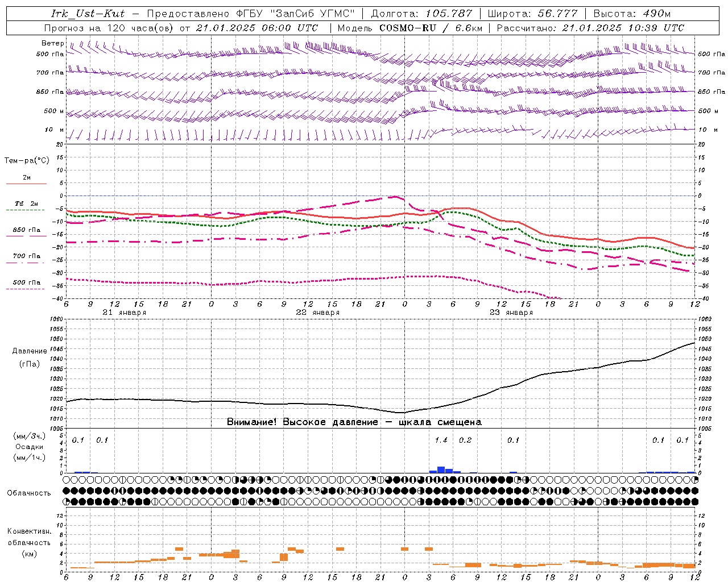Screen dimensions: 728x582
Task: Click the (мм/3ч.) precipitation unit label
Action: 30,436
